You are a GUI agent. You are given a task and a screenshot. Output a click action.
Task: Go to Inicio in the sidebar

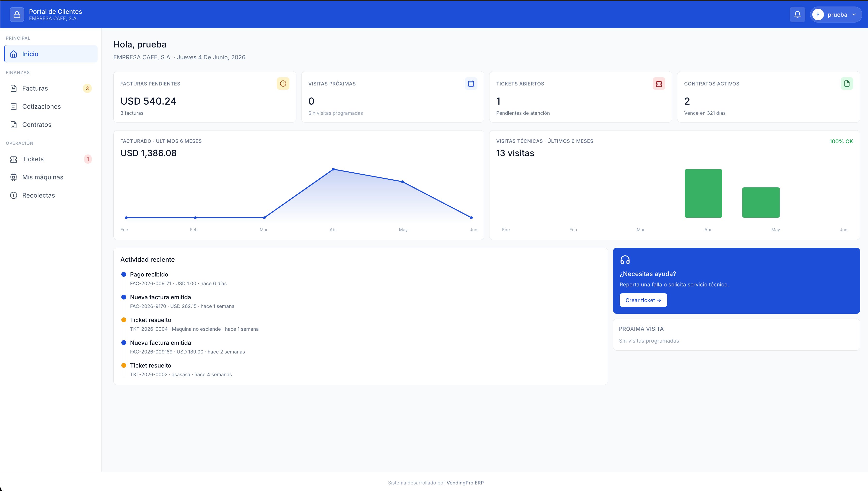(51, 54)
